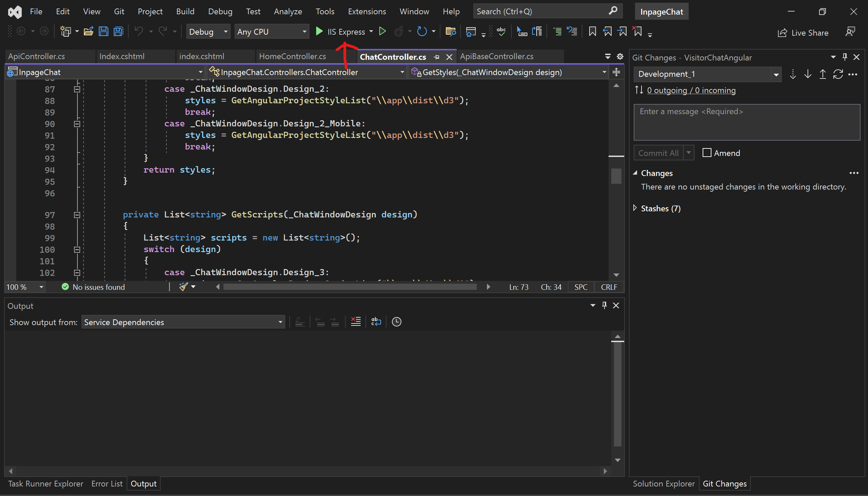
Task: Click the Save All toolbar icon
Action: click(x=118, y=32)
